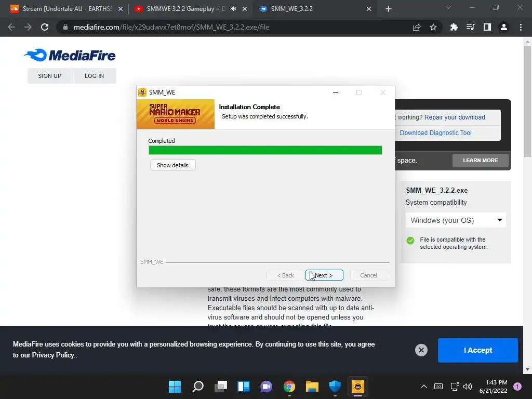
Task: Click the Super Mario Maker World Engine banner
Action: [x=176, y=114]
